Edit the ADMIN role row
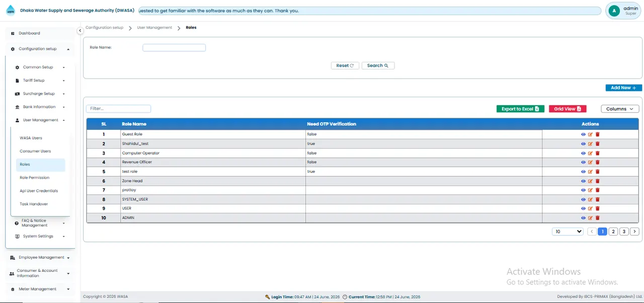This screenshot has width=644, height=303. tap(591, 218)
